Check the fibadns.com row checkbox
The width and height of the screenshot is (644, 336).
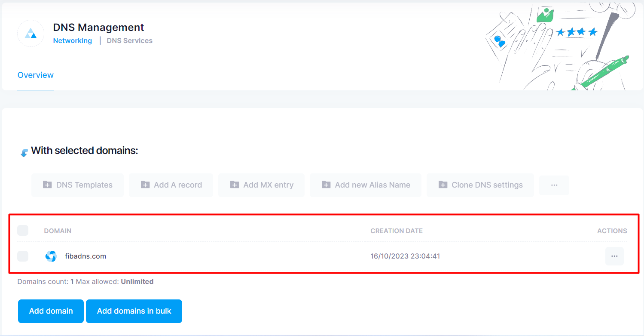click(23, 256)
